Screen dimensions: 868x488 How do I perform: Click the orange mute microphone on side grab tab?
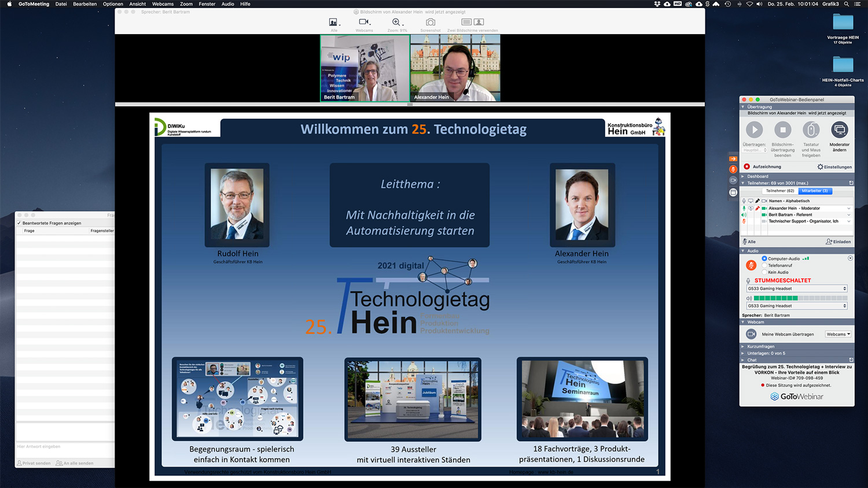(733, 169)
